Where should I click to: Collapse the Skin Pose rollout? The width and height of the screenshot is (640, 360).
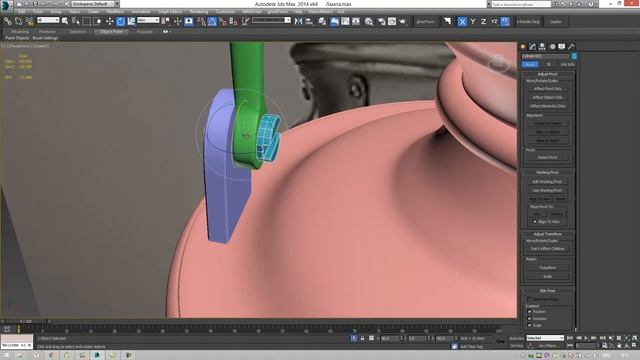[547, 291]
